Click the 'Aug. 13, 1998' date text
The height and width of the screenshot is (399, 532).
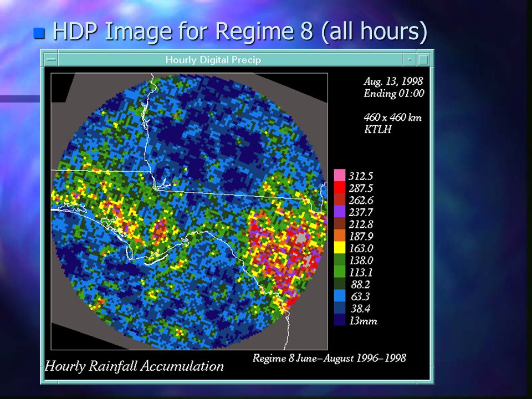tap(393, 81)
